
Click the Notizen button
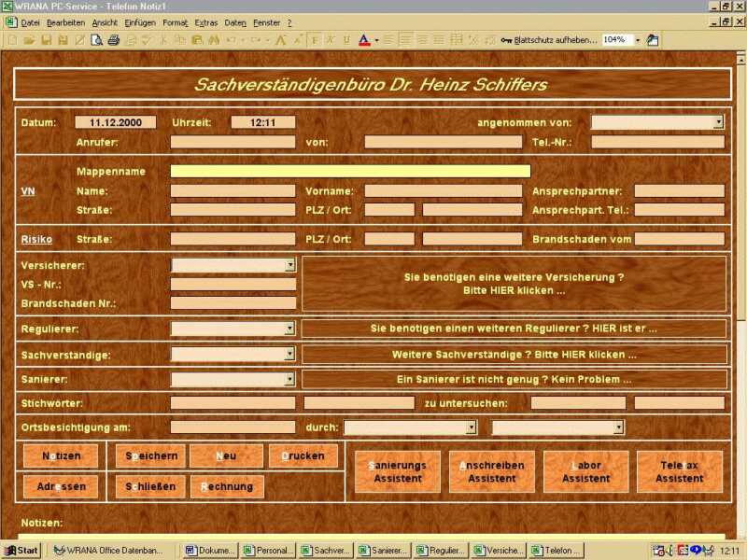[x=61, y=456]
